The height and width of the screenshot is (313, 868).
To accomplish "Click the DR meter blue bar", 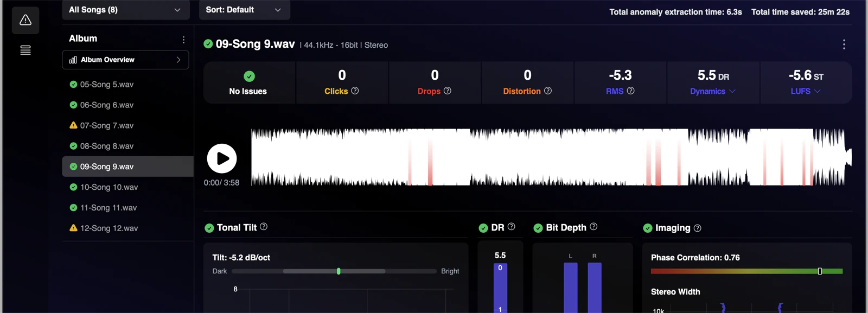I will coord(500,288).
